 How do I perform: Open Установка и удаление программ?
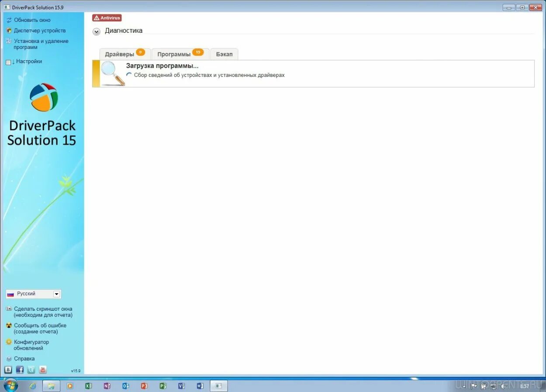pos(41,44)
